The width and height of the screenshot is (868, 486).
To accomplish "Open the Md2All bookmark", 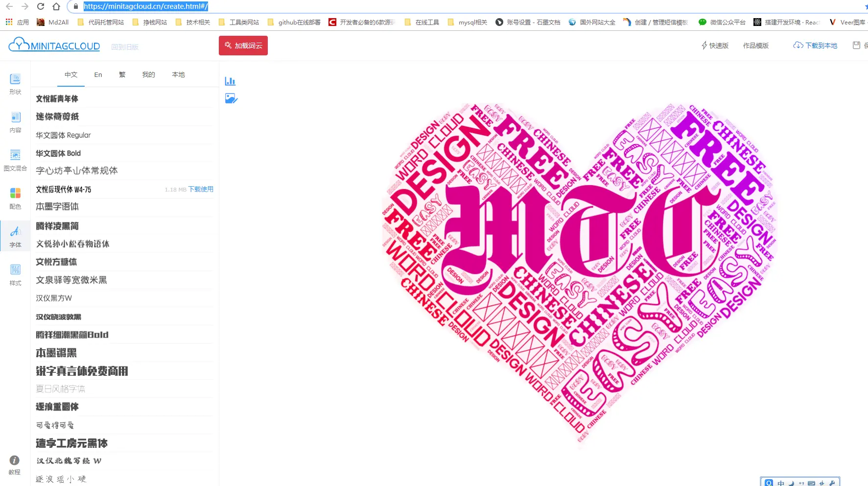I will (52, 22).
